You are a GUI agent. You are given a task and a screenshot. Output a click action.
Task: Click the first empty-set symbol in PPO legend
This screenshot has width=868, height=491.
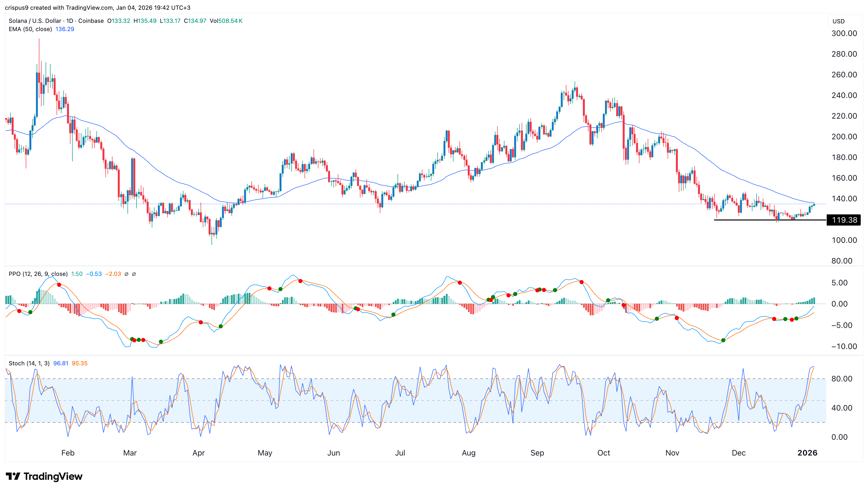pos(126,274)
